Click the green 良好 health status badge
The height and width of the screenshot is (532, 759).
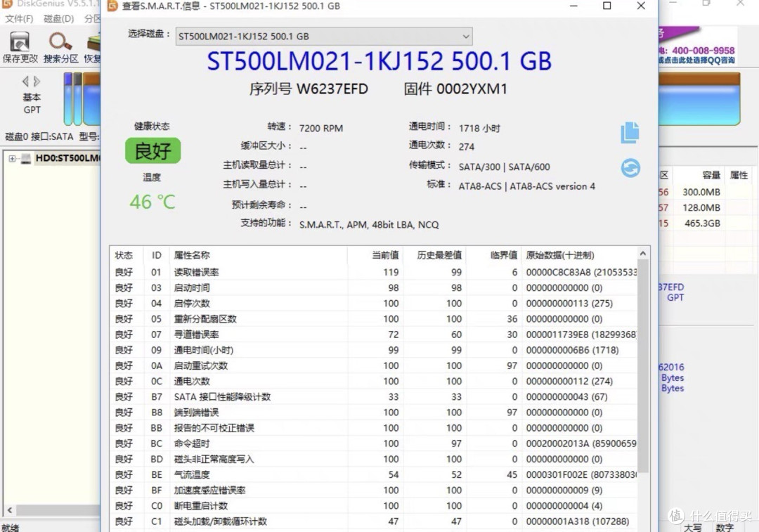click(153, 150)
